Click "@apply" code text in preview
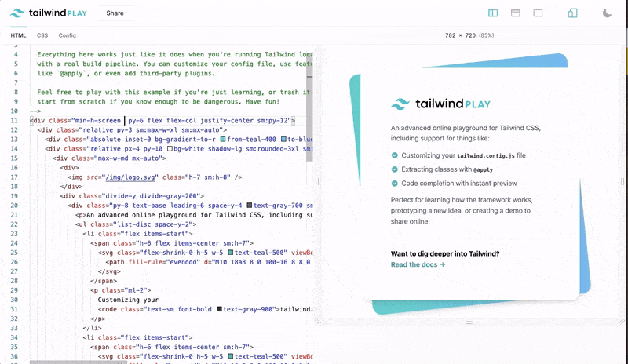Image resolution: width=628 pixels, height=364 pixels. point(483,169)
